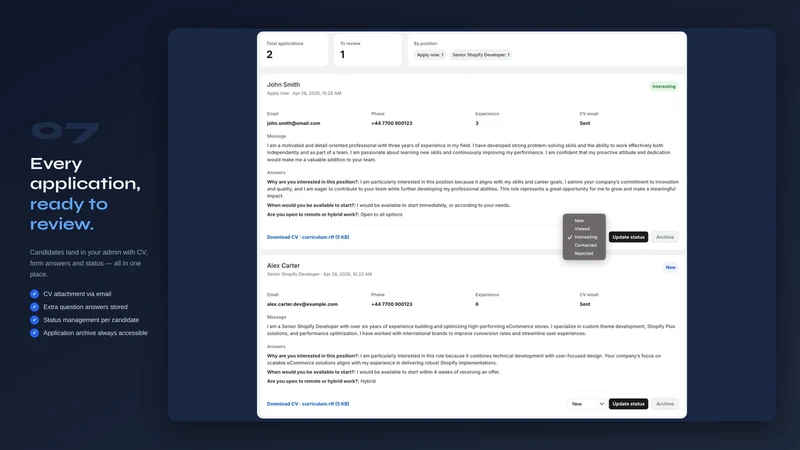Viewport: 800px width, 450px height.
Task: Click the 'New' badge on Alex Carter
Action: pyautogui.click(x=670, y=267)
